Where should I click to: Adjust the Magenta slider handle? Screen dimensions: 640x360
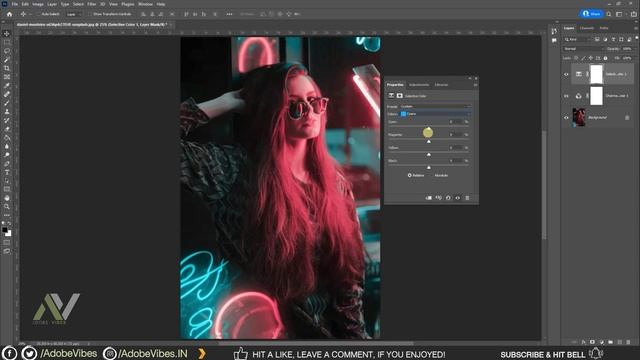coord(429,141)
